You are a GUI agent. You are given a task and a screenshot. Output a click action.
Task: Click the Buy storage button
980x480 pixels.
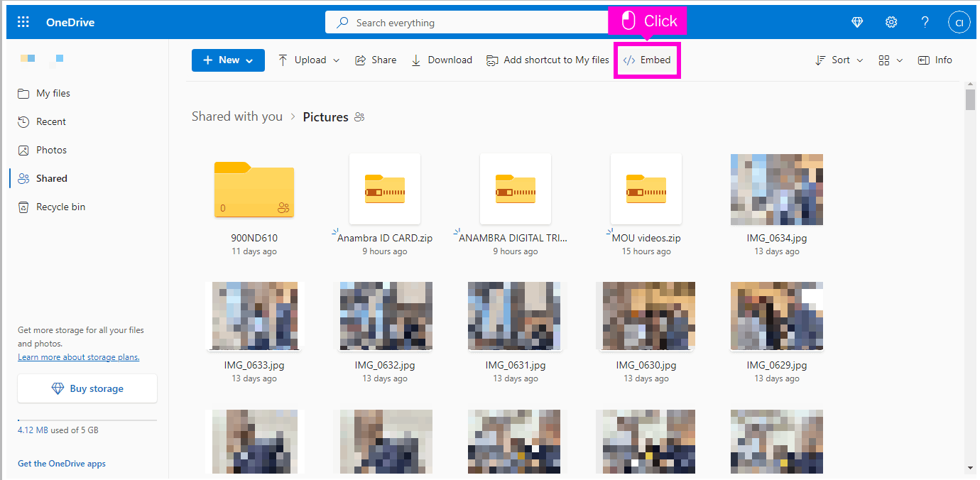pyautogui.click(x=87, y=389)
